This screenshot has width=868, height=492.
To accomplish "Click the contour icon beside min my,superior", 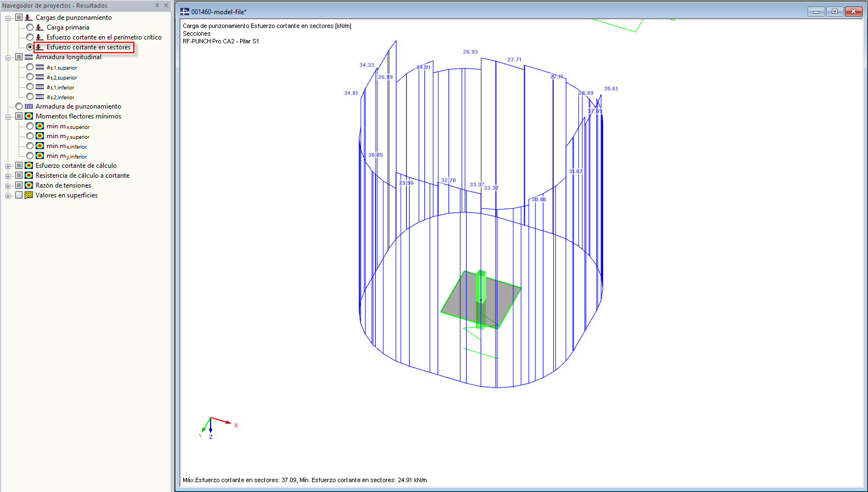I will (39, 136).
